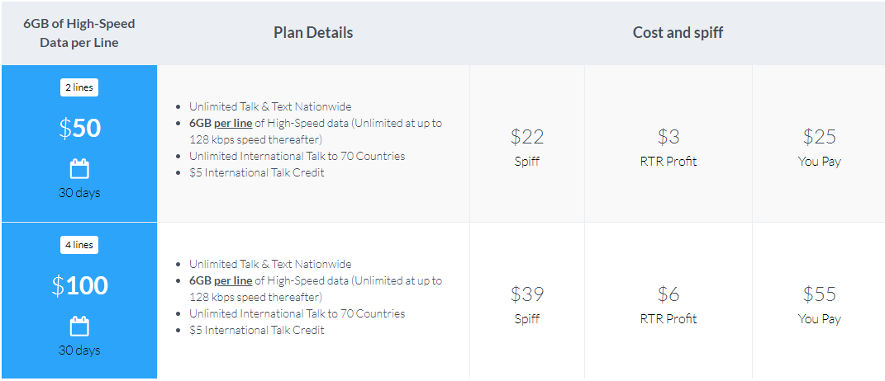Click 'Unlimited Talk & Text Nationwide' in the 2 lines plan
Image resolution: width=885 pixels, height=381 pixels.
pyautogui.click(x=270, y=107)
